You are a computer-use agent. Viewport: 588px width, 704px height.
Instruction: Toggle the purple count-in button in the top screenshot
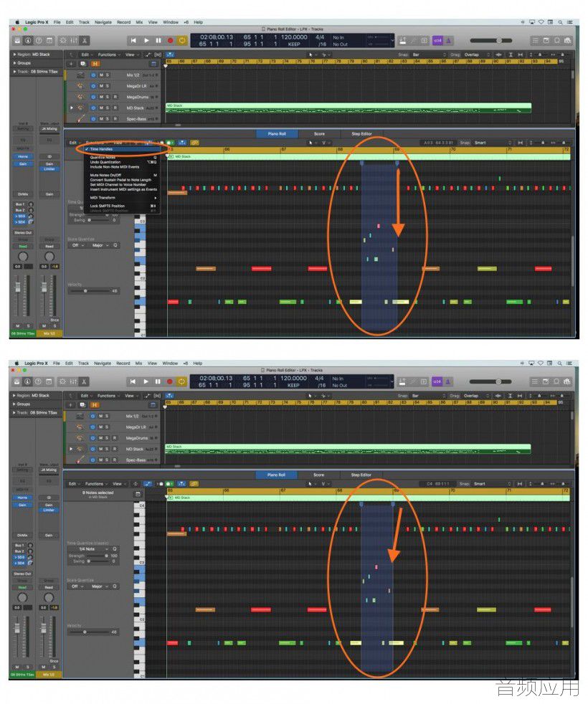pyautogui.click(x=437, y=40)
